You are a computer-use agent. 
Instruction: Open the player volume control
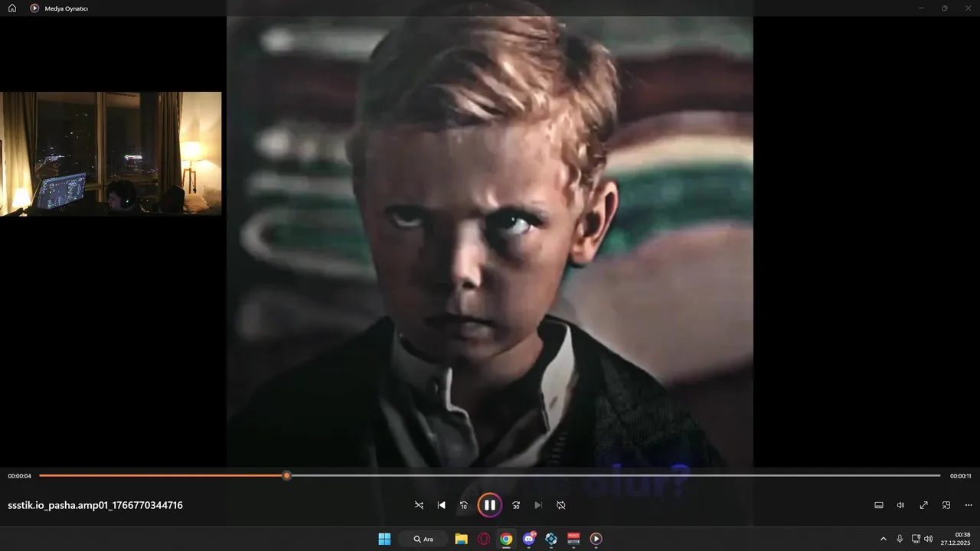click(901, 505)
